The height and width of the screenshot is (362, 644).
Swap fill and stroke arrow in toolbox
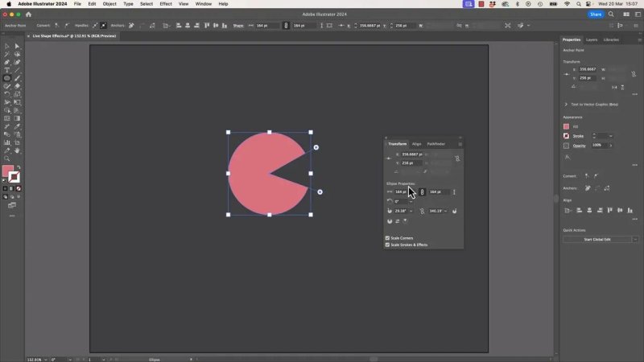[19, 167]
